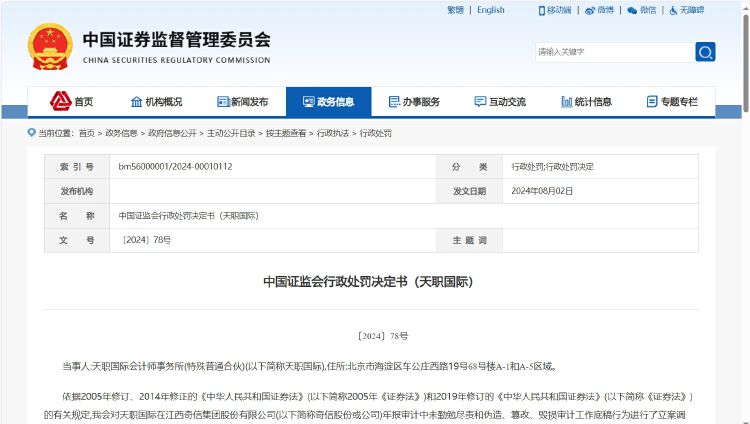Open the 首页 navigation tab
The image size is (750, 424).
pos(71,101)
